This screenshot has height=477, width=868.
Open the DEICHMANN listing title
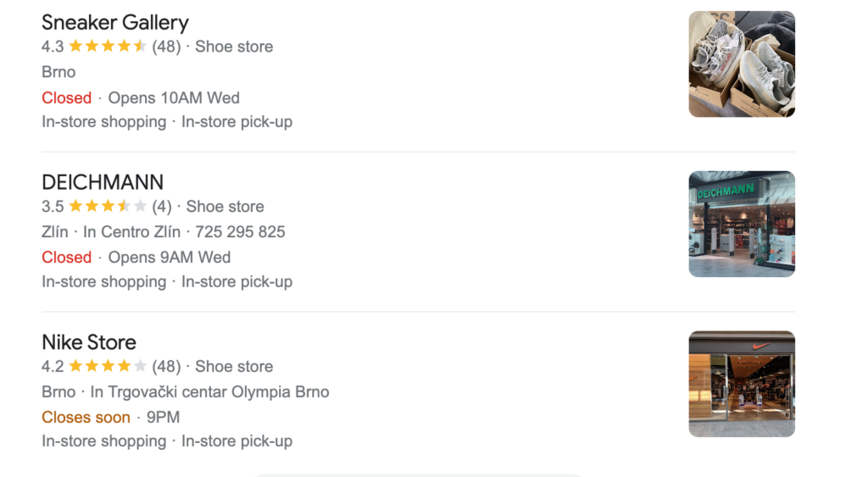click(103, 182)
